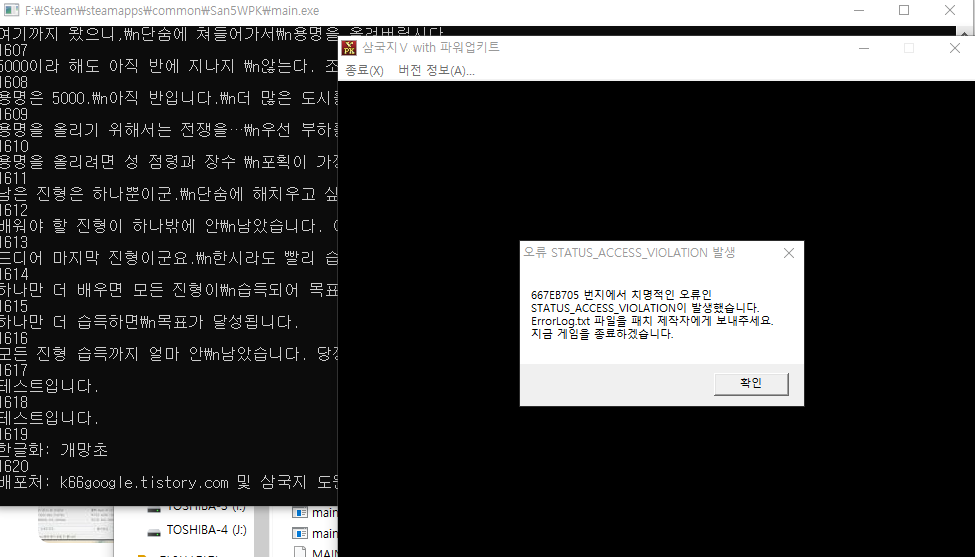The width and height of the screenshot is (975, 557).
Task: Click console line number 1616
Action: tap(14, 338)
